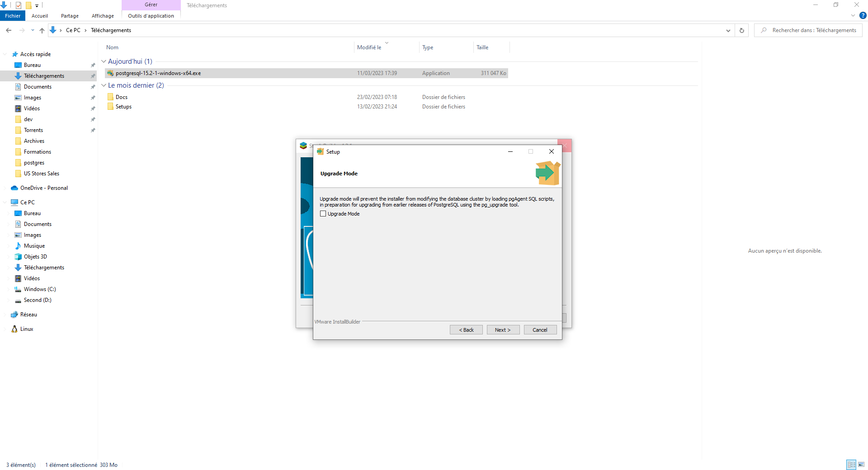The image size is (868, 470).
Task: Open the Fichier menu
Action: [x=13, y=16]
